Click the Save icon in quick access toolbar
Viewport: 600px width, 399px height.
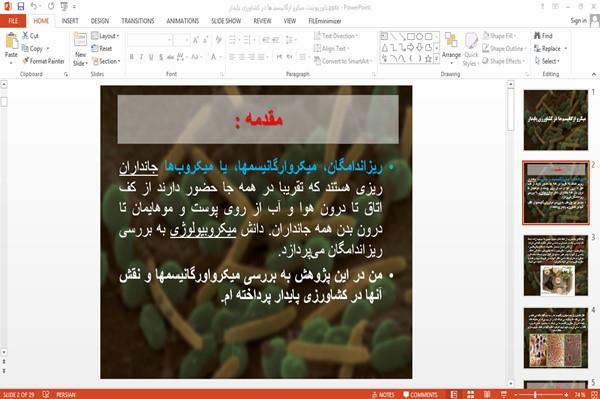pos(21,7)
